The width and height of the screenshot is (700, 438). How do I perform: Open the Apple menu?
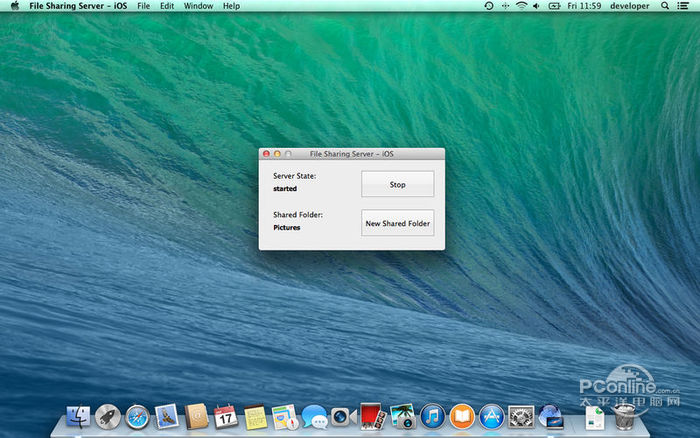[15, 6]
